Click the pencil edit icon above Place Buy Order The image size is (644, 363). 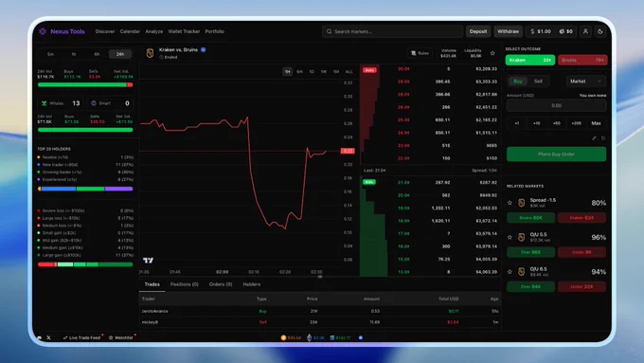pyautogui.click(x=594, y=138)
